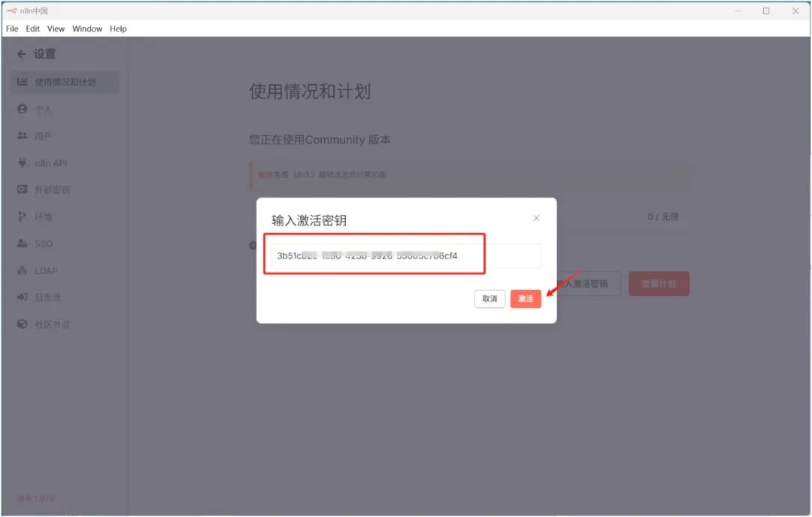The width and height of the screenshot is (812, 517).
Task: Close the 输入激活密钥 dialog with X
Action: point(537,219)
